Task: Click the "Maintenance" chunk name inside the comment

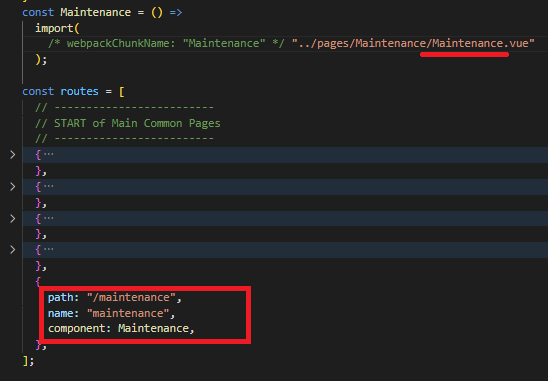Action: pyautogui.click(x=224, y=44)
